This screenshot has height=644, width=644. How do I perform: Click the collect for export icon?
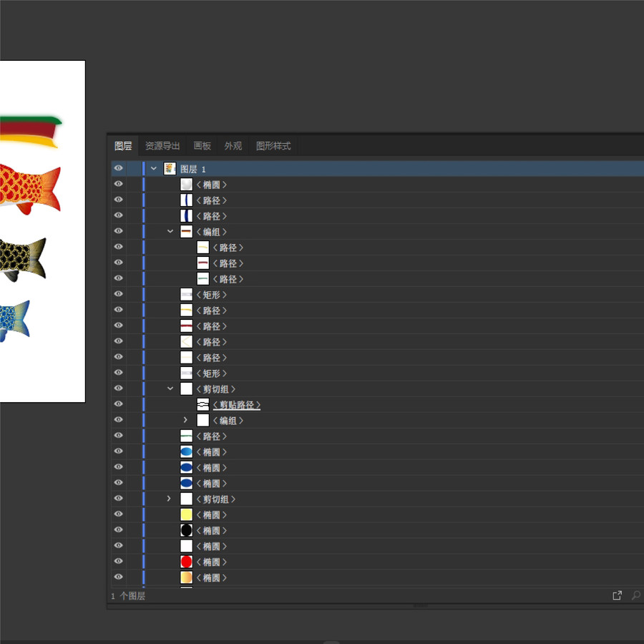pos(617,595)
